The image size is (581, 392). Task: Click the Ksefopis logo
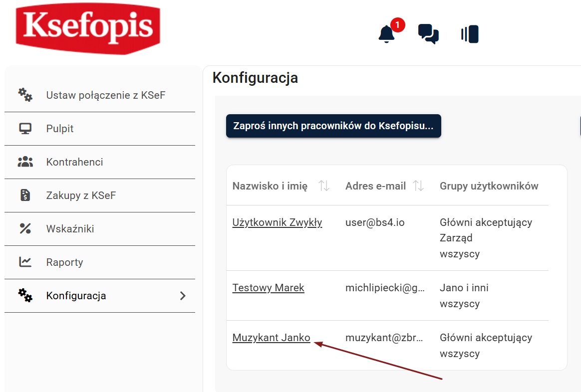click(x=88, y=27)
